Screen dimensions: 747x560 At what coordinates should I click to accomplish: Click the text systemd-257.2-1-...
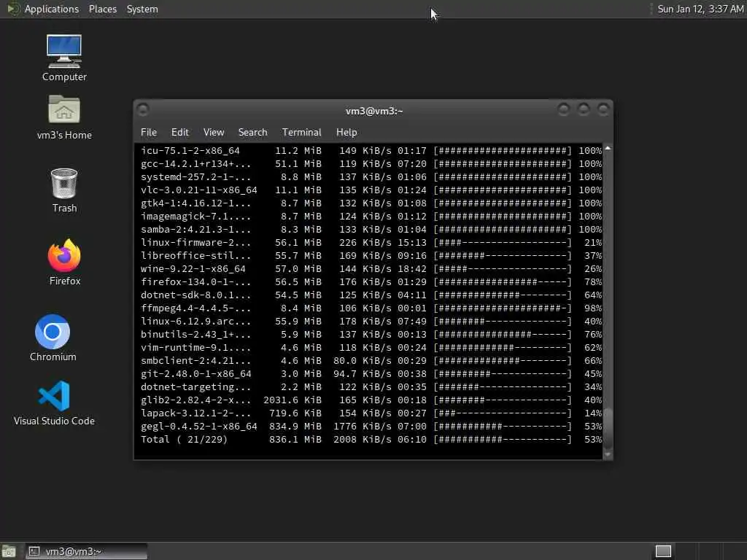(196, 176)
